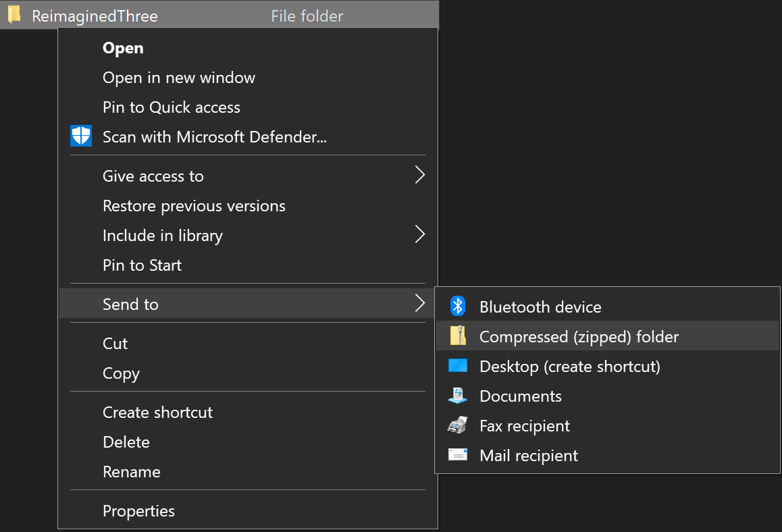782x532 pixels.
Task: Click the Mail recipient envelope icon
Action: pyautogui.click(x=458, y=455)
